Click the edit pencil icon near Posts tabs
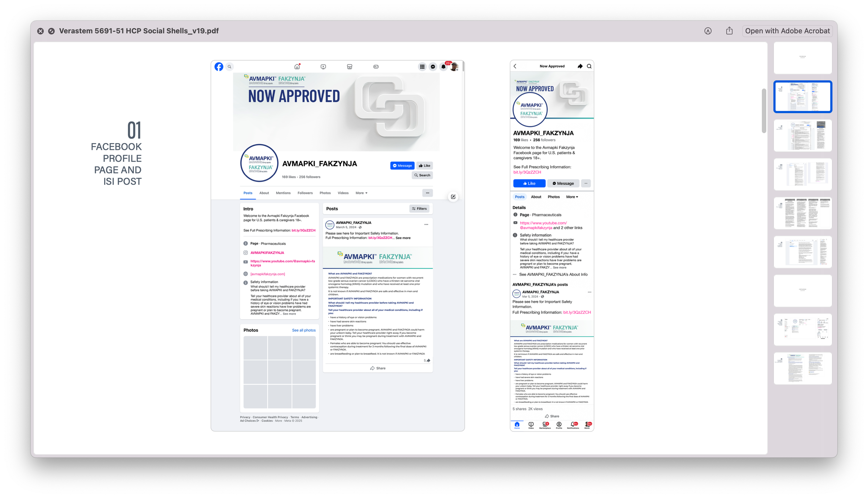 [x=453, y=197]
